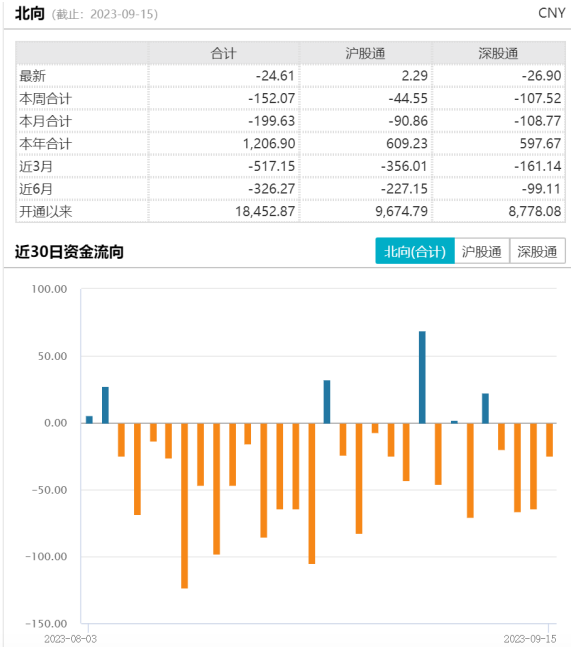Click the value -108.77
The width and height of the screenshot is (571, 647).
(538, 121)
